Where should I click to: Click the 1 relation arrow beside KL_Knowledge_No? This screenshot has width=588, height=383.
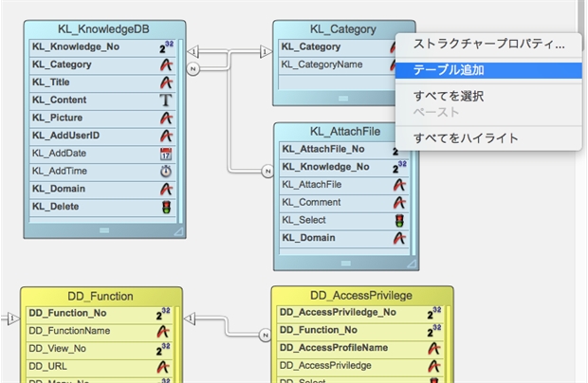coord(193,51)
